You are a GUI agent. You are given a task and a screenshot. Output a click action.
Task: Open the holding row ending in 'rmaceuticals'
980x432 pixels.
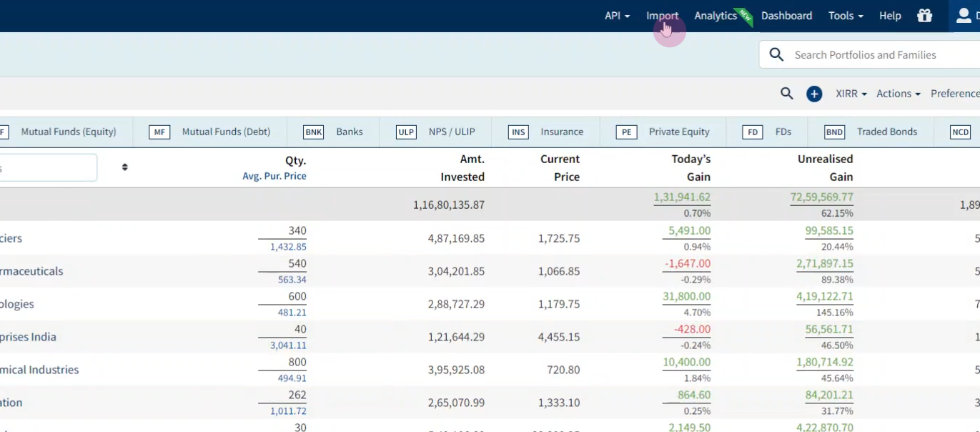tap(31, 271)
